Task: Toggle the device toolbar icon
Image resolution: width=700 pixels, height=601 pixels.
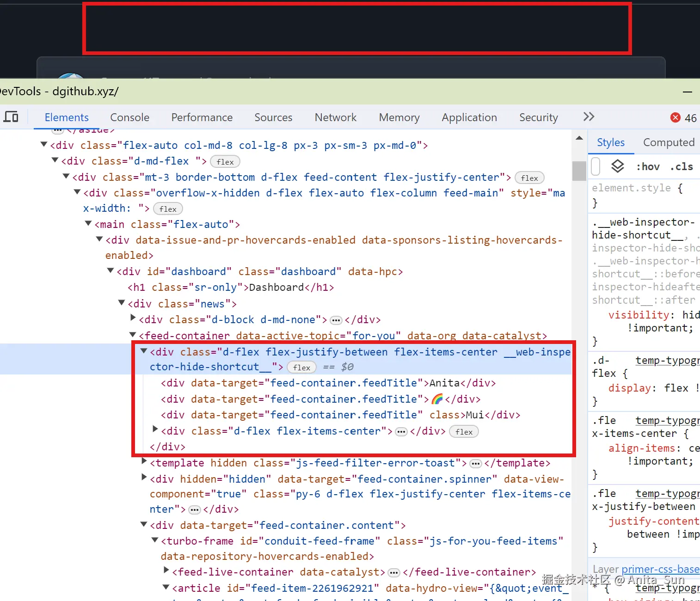Action: click(11, 117)
